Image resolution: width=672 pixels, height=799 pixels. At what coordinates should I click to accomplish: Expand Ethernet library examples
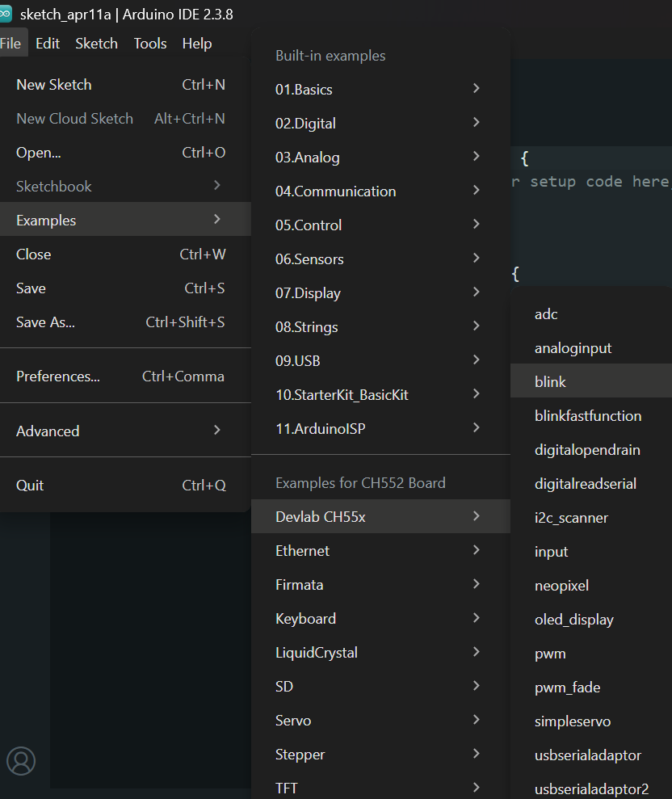(380, 551)
